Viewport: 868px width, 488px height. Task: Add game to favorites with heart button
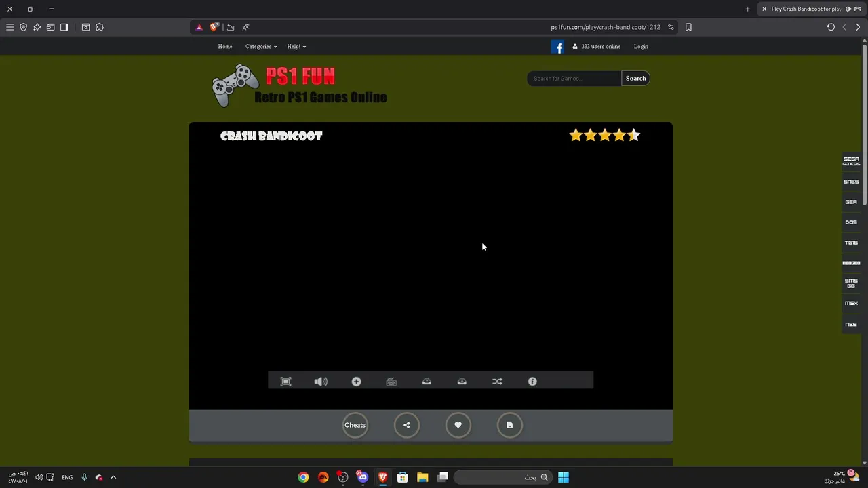458,425
